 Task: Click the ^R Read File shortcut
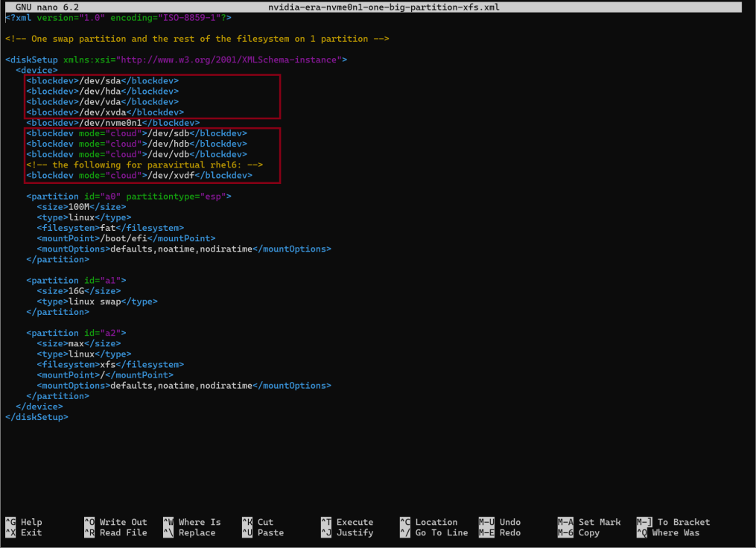115,532
